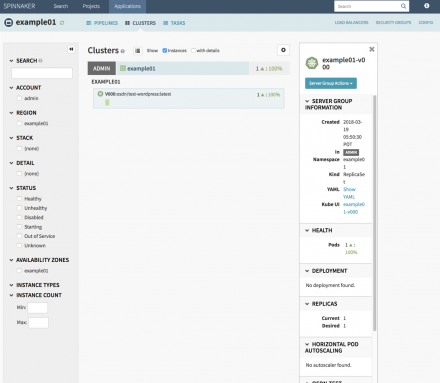Open the Load Balancers link
This screenshot has height=383, width=440.
351,22
